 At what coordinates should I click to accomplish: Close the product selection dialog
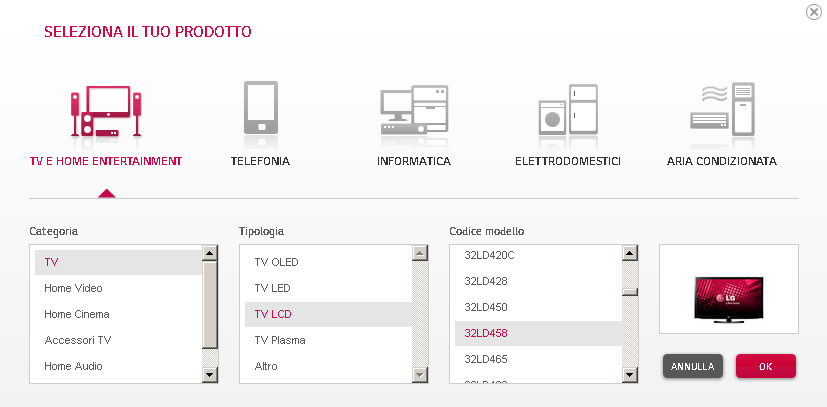pyautogui.click(x=814, y=12)
